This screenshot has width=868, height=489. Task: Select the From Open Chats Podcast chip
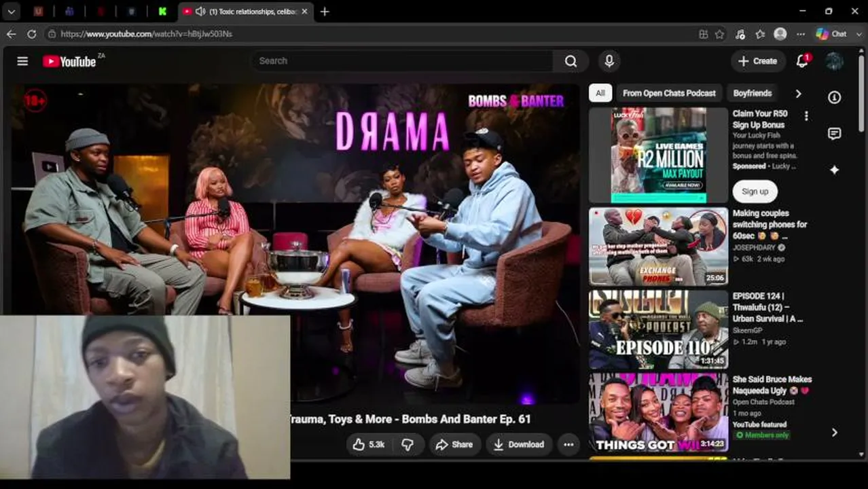pyautogui.click(x=669, y=93)
